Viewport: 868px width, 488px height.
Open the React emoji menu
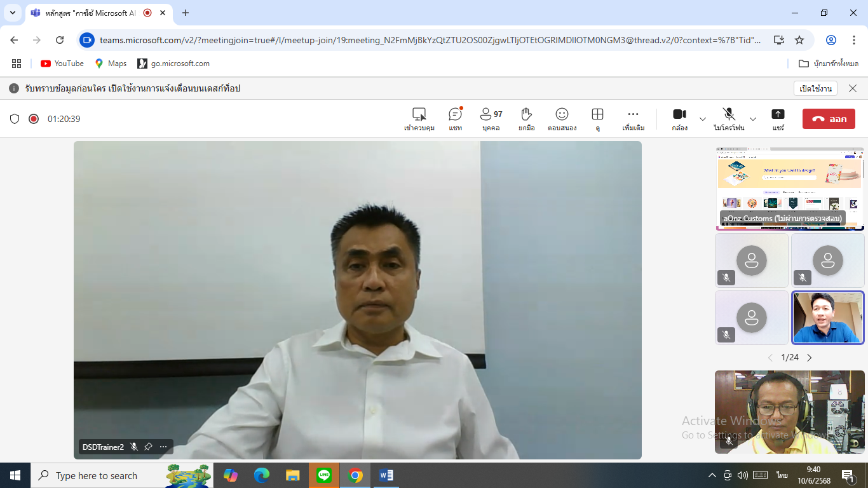pos(562,118)
